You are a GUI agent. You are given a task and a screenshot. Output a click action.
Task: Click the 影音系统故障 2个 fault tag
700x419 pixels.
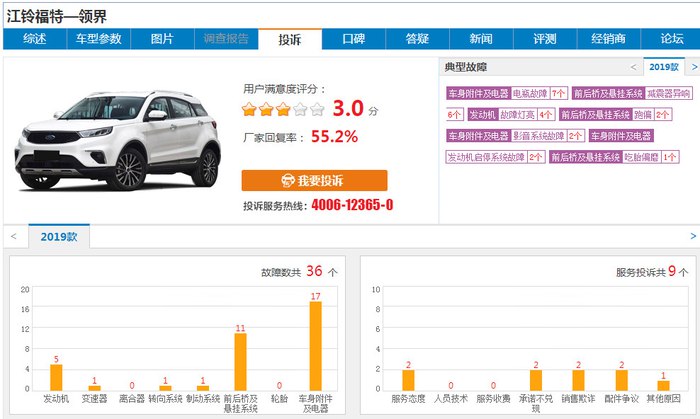548,136
